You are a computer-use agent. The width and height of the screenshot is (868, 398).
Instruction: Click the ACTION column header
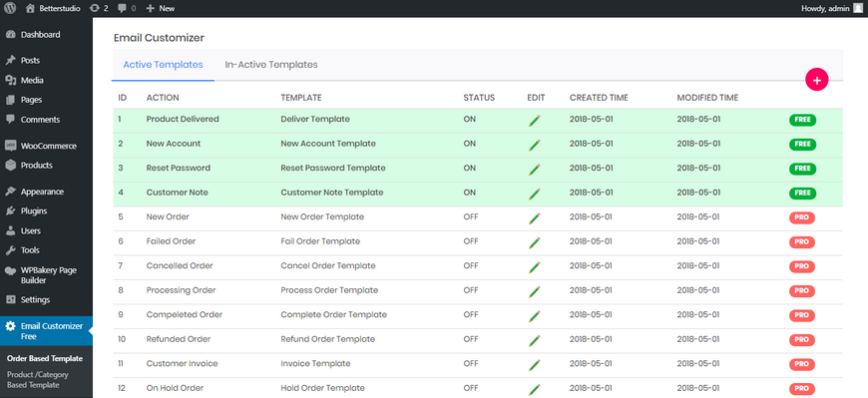click(163, 98)
